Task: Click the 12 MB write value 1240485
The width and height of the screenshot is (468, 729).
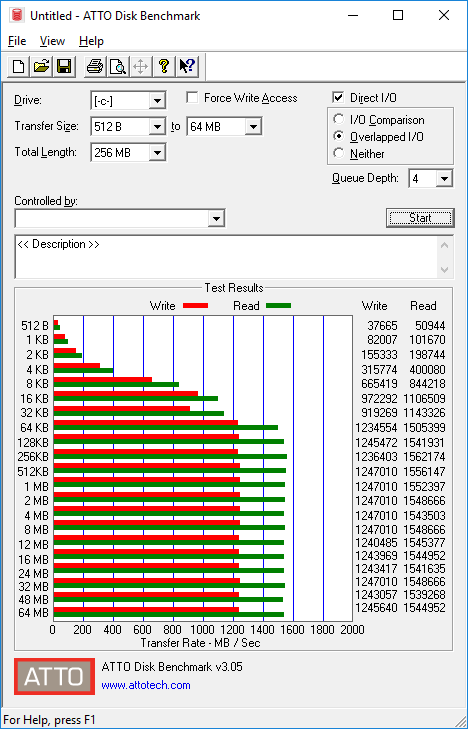Action: pos(376,543)
